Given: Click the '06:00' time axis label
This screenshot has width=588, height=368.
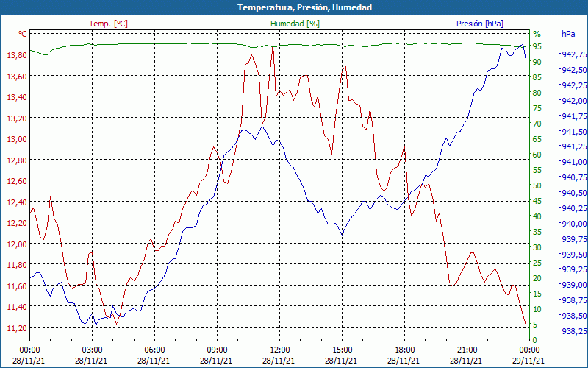Looking at the screenshot, I should [154, 350].
